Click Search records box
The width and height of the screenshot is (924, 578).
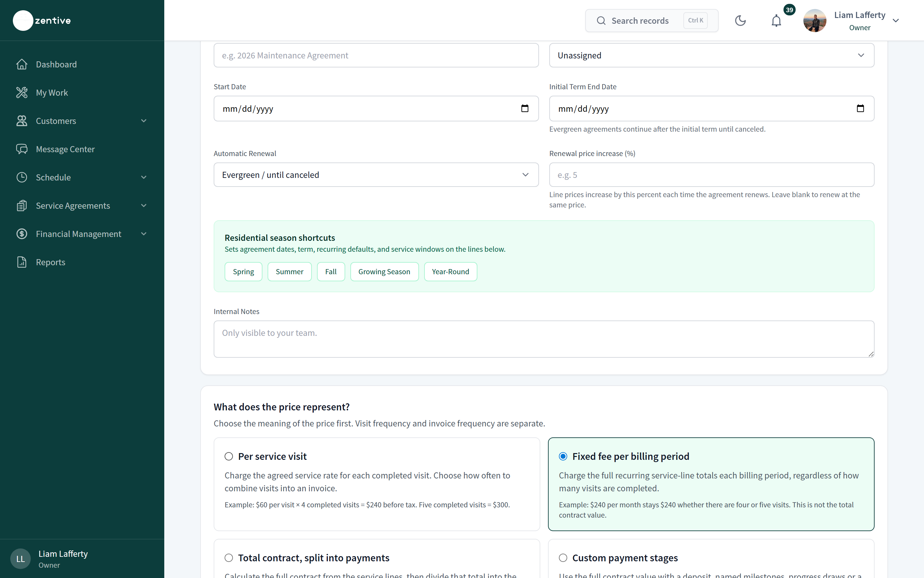[651, 21]
